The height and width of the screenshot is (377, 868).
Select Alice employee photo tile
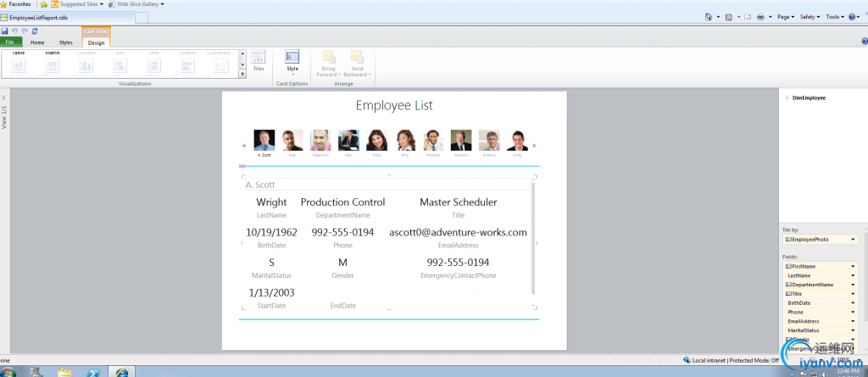coord(377,140)
